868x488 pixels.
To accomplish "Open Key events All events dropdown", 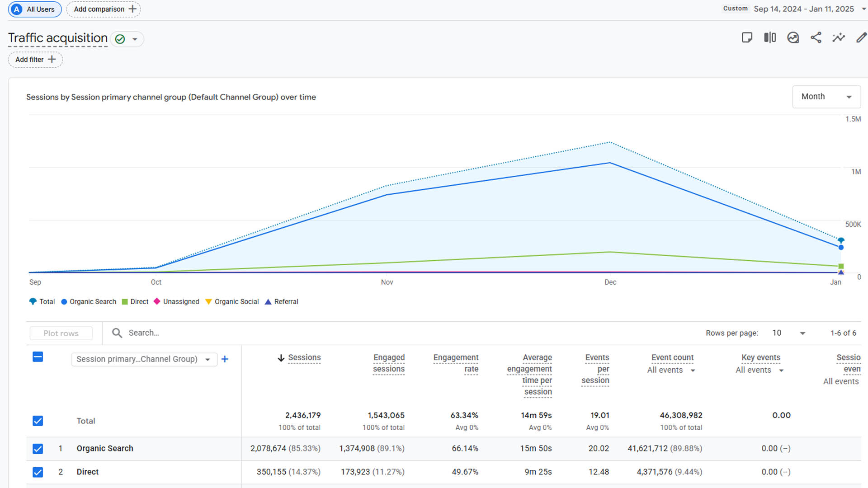I will click(x=759, y=370).
